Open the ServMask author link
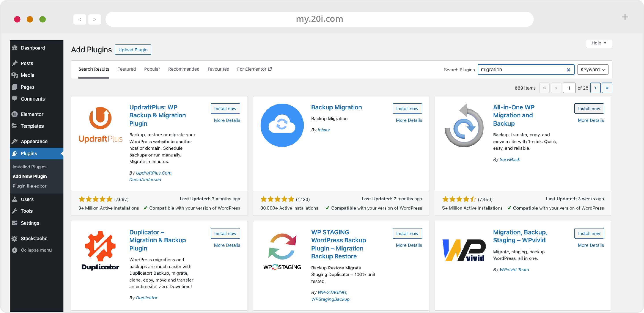 (x=510, y=159)
